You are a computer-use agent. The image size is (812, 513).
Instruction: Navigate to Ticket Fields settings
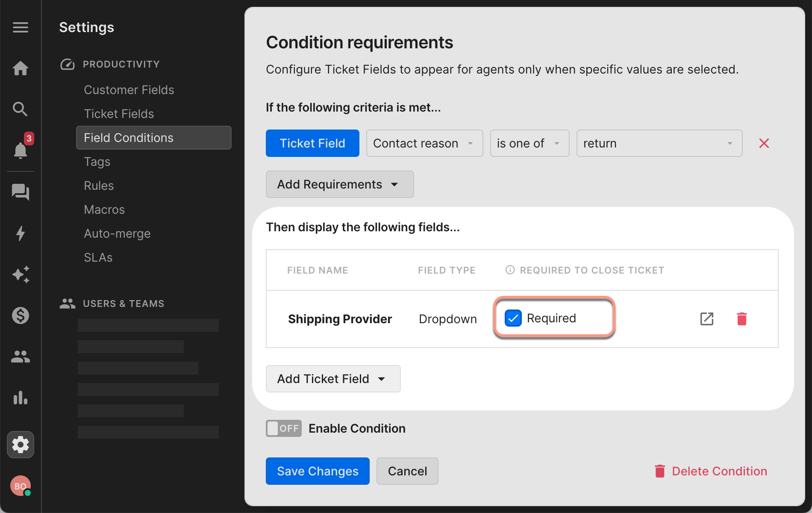(x=119, y=113)
